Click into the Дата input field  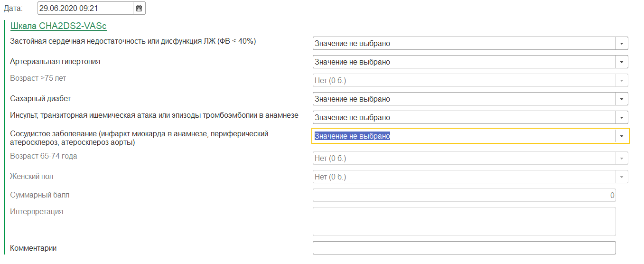coord(84,9)
